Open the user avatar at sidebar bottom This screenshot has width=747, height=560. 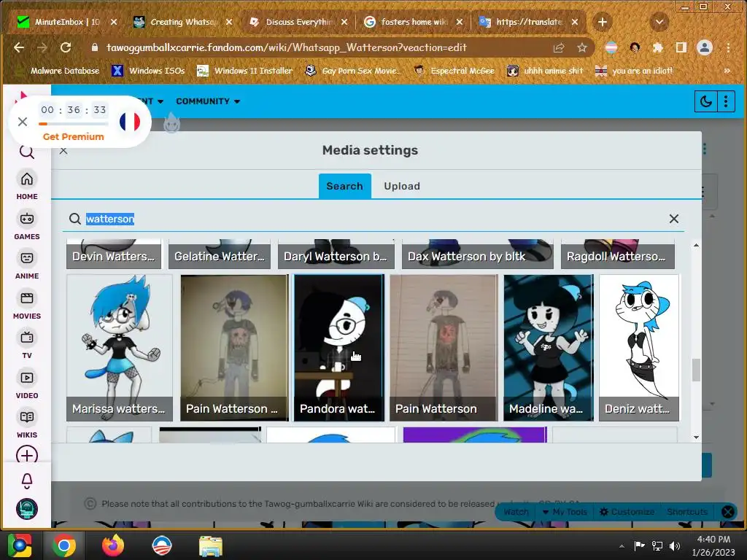(x=27, y=508)
